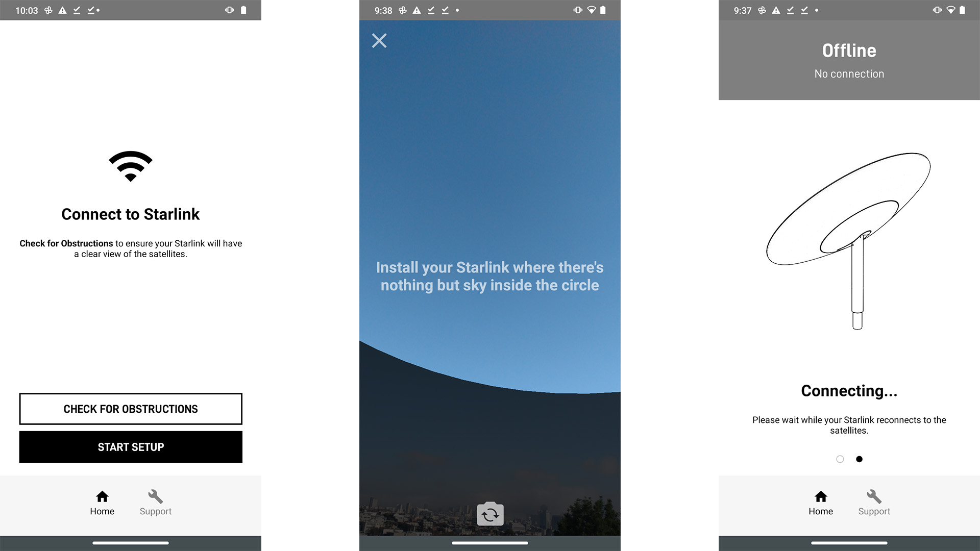Screen dimensions: 980x551
Task: Tap pinwheel icon in left screen status bar
Action: pos(48,10)
